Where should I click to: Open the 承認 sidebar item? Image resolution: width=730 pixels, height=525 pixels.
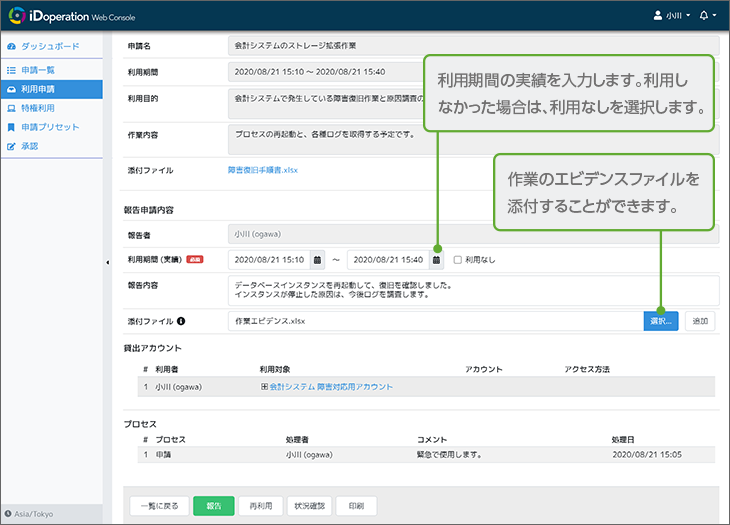pyautogui.click(x=30, y=146)
